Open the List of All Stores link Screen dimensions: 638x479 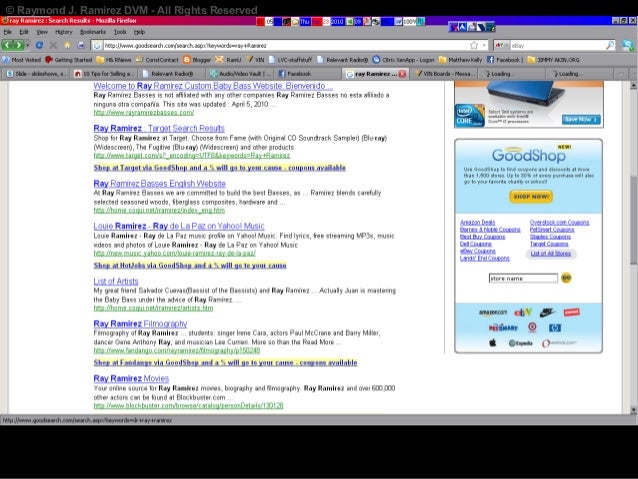[551, 254]
